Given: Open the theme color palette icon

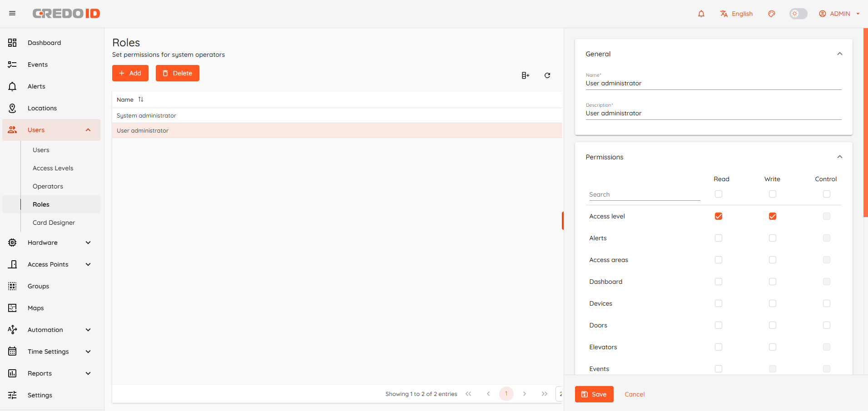Looking at the screenshot, I should pos(772,14).
